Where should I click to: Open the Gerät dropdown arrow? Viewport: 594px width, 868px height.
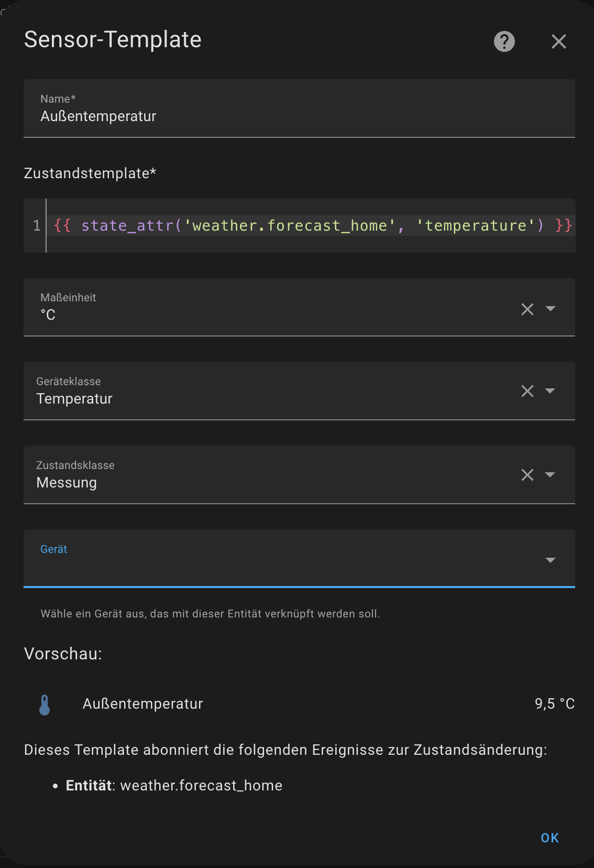551,560
